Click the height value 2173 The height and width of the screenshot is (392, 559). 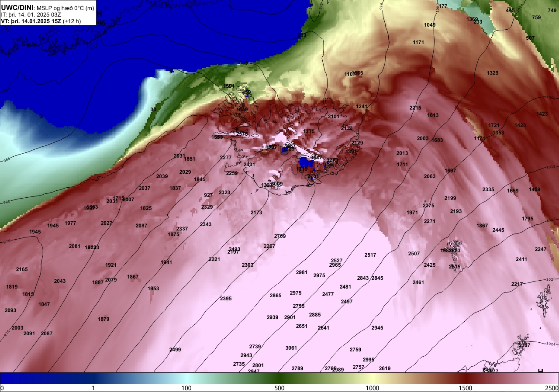click(256, 213)
